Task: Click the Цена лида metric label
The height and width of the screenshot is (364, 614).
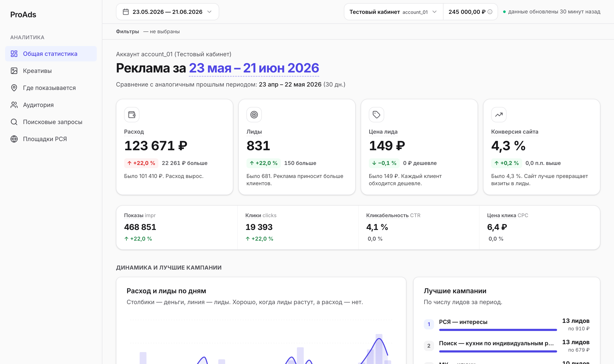Action: click(383, 132)
